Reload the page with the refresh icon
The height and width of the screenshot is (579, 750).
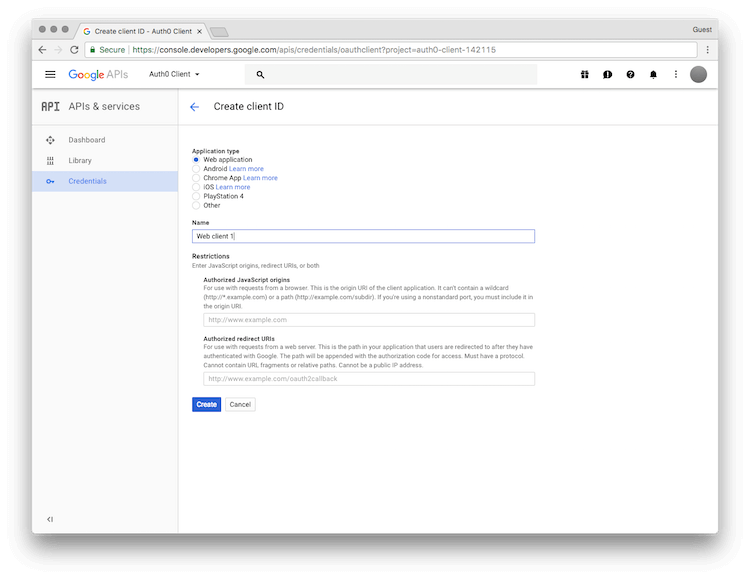(74, 50)
